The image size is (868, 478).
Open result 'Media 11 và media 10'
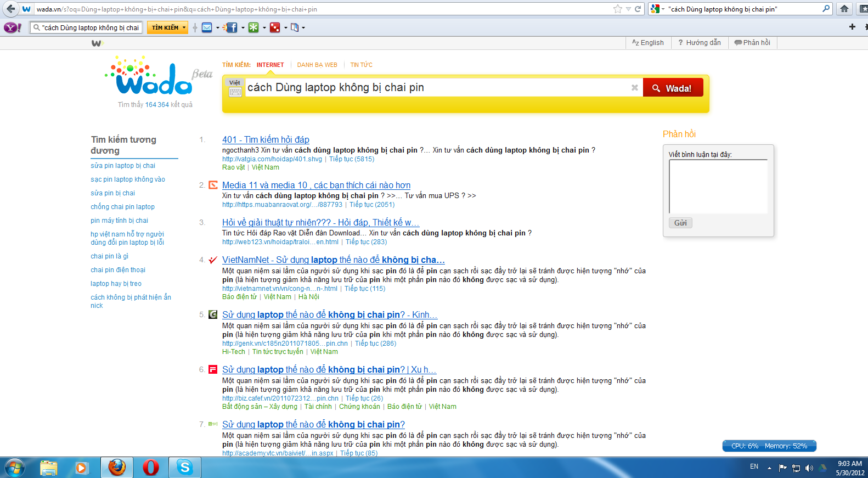point(316,185)
